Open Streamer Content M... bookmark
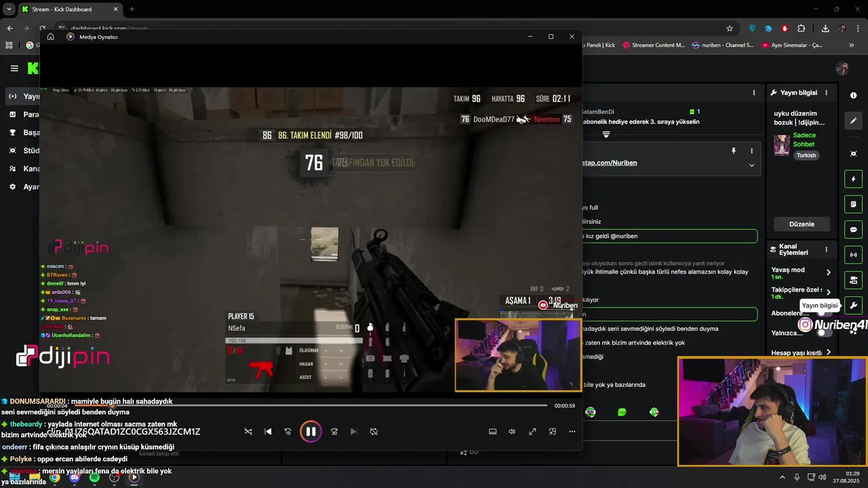868x488 pixels. [x=654, y=45]
